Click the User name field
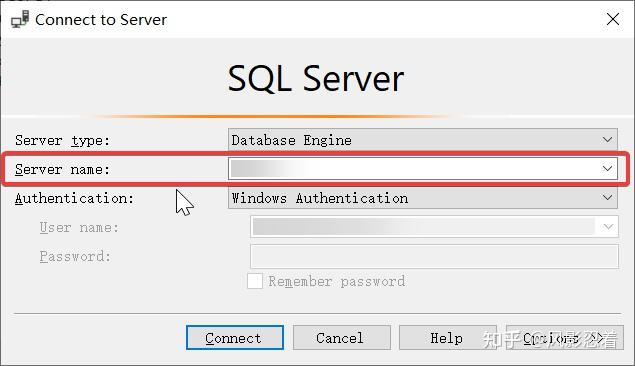 423,227
